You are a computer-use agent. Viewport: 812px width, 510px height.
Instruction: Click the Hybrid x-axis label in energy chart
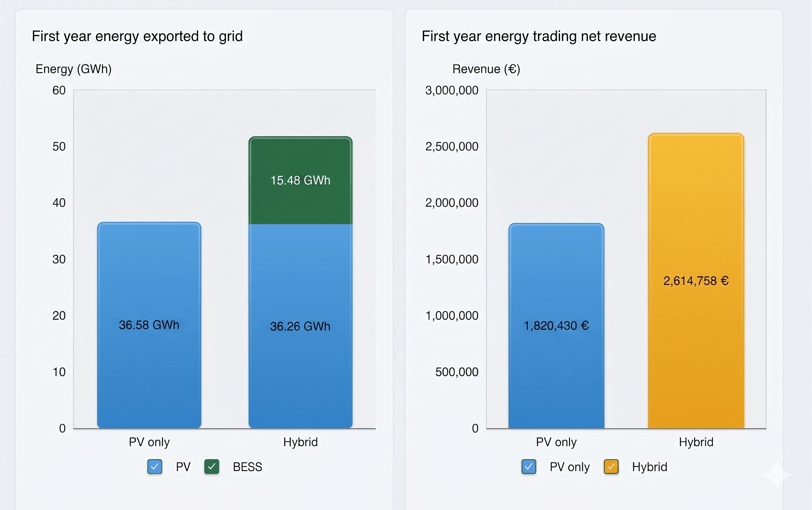300,442
